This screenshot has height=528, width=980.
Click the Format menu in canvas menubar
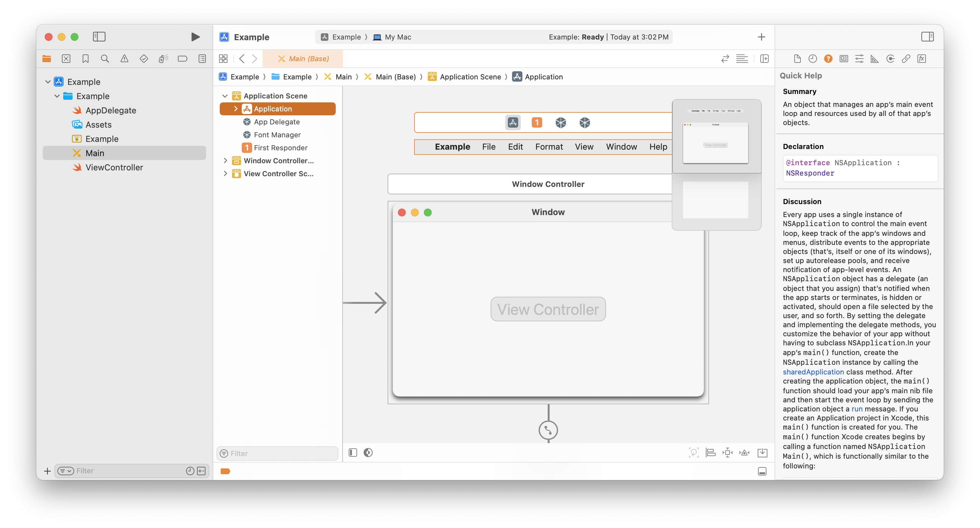[549, 147]
